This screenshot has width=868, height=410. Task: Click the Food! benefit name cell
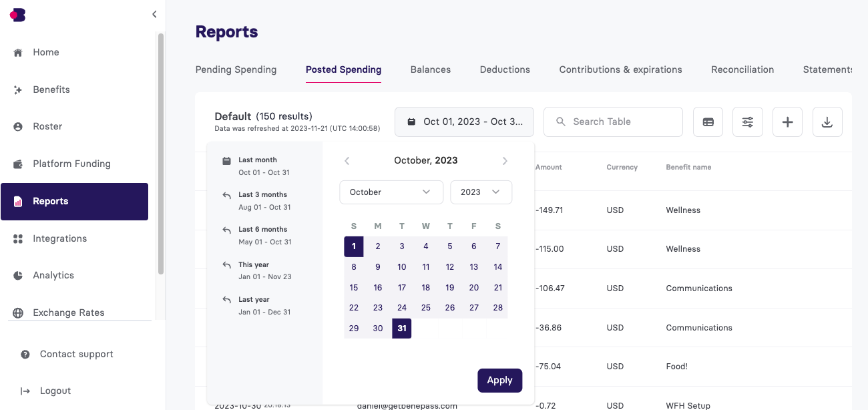point(677,367)
